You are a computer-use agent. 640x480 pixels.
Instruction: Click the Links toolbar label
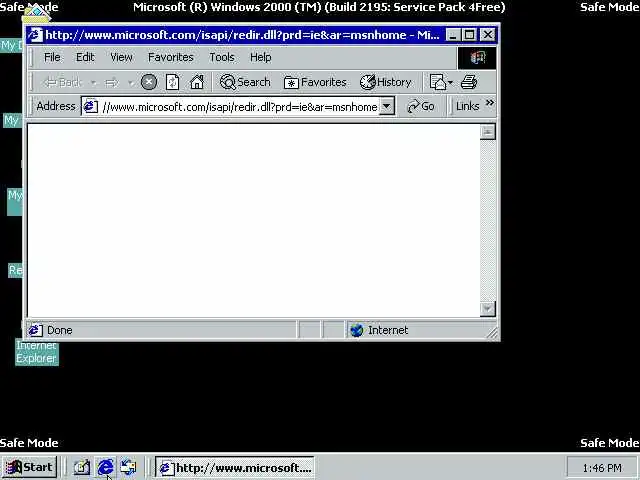(467, 106)
